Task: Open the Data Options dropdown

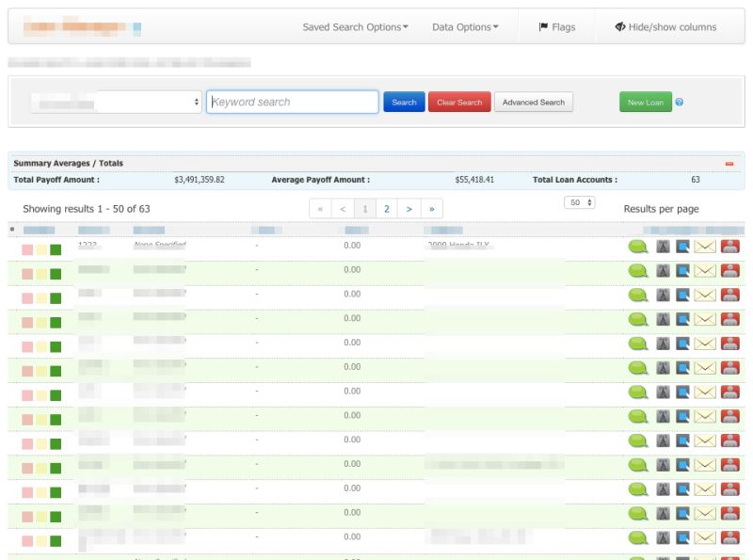Action: [464, 26]
